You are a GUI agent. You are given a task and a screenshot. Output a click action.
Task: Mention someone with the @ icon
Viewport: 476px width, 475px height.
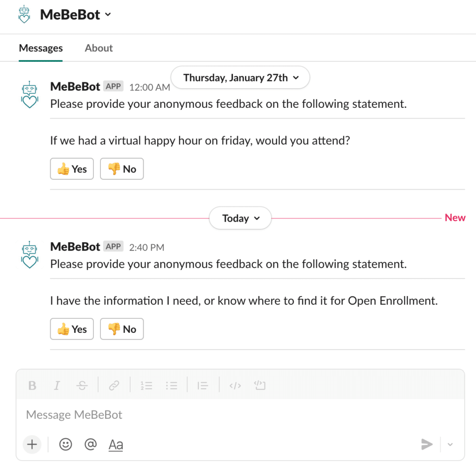(x=91, y=444)
